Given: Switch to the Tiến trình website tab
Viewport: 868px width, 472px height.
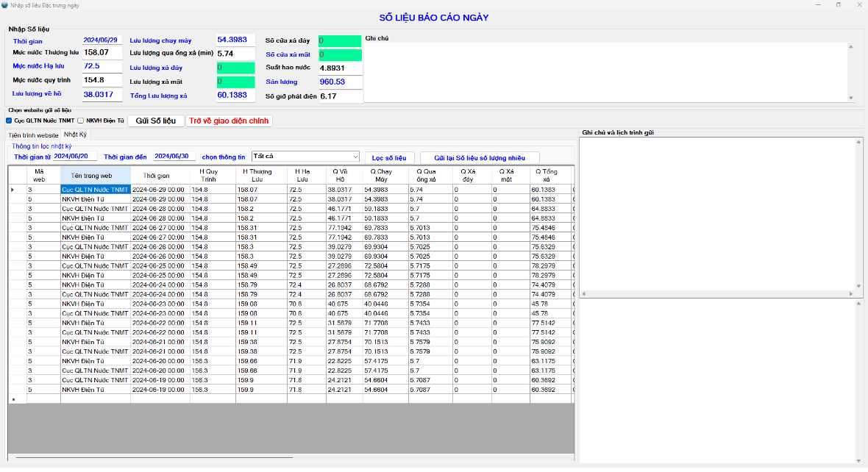Looking at the screenshot, I should (x=33, y=135).
